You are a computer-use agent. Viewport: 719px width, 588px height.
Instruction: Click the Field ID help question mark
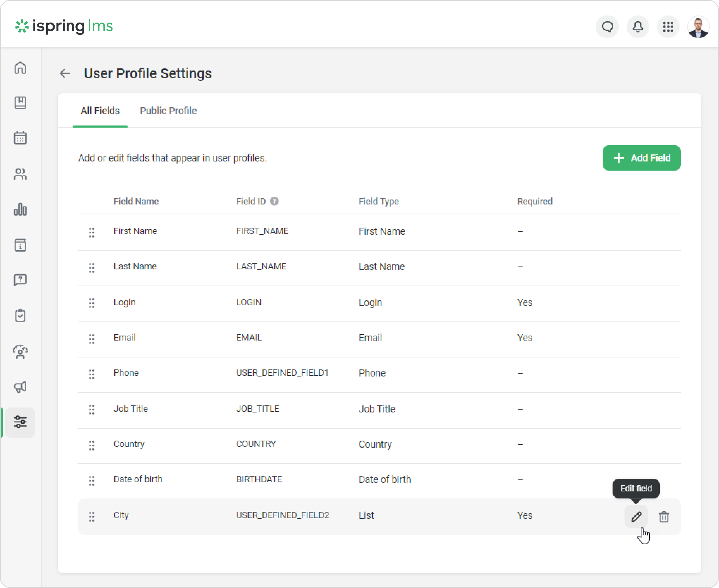click(x=274, y=201)
